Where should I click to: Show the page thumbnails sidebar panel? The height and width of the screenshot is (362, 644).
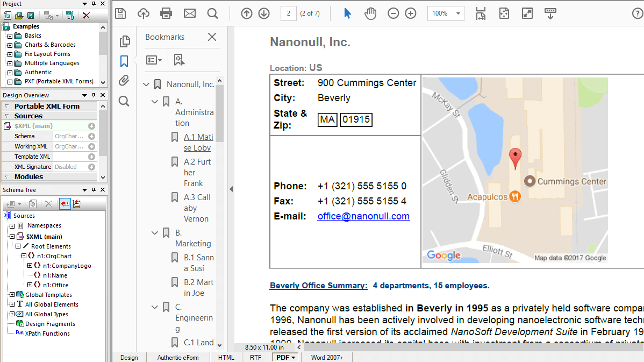[125, 41]
